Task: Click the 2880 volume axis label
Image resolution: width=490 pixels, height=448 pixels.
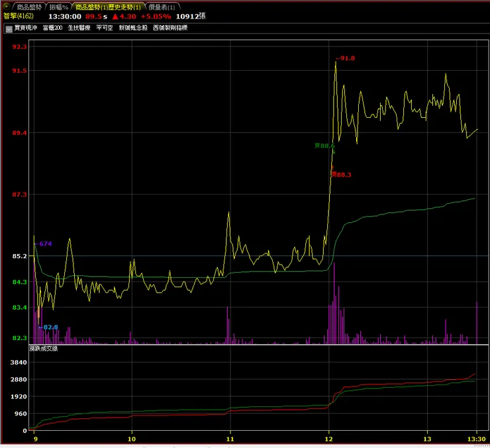Action: (19, 380)
